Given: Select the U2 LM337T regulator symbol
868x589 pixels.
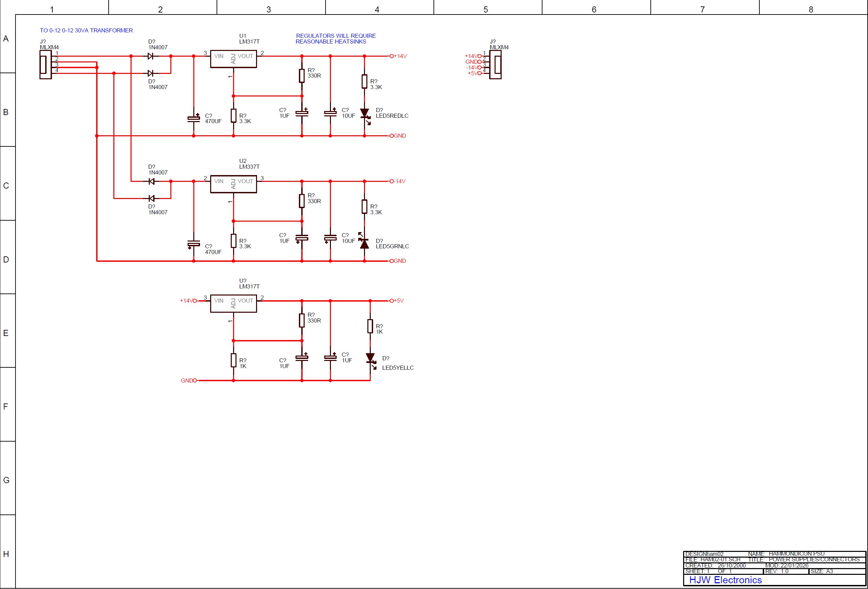Looking at the screenshot, I should [x=233, y=184].
